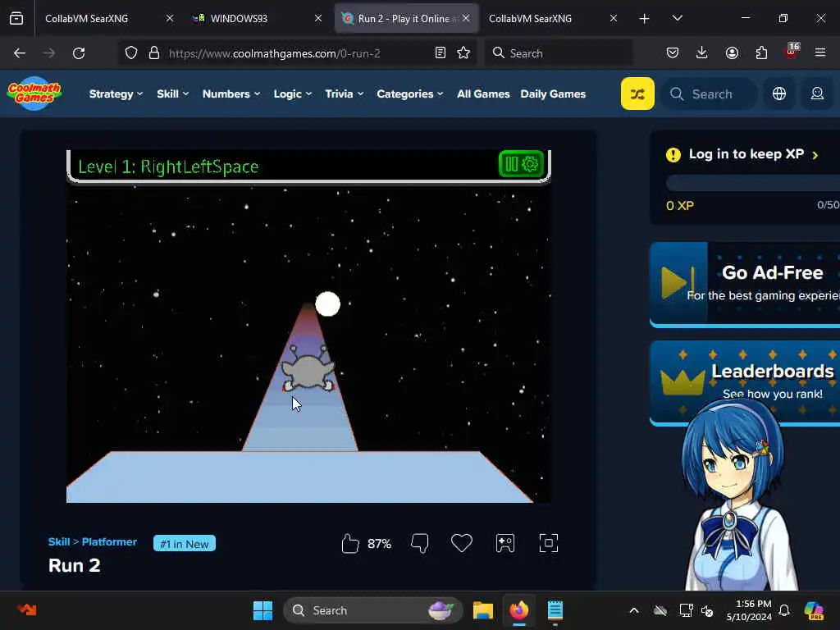Click the game controller sparkle icon
This screenshot has width=840, height=630.
click(x=505, y=543)
